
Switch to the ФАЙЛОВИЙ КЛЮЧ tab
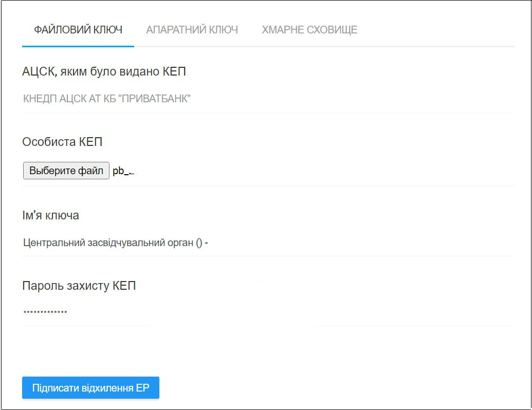tap(78, 30)
